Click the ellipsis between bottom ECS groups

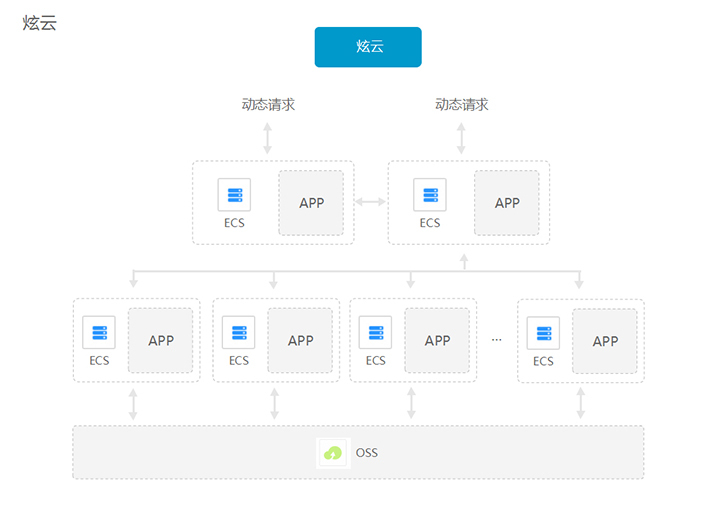tap(496, 340)
